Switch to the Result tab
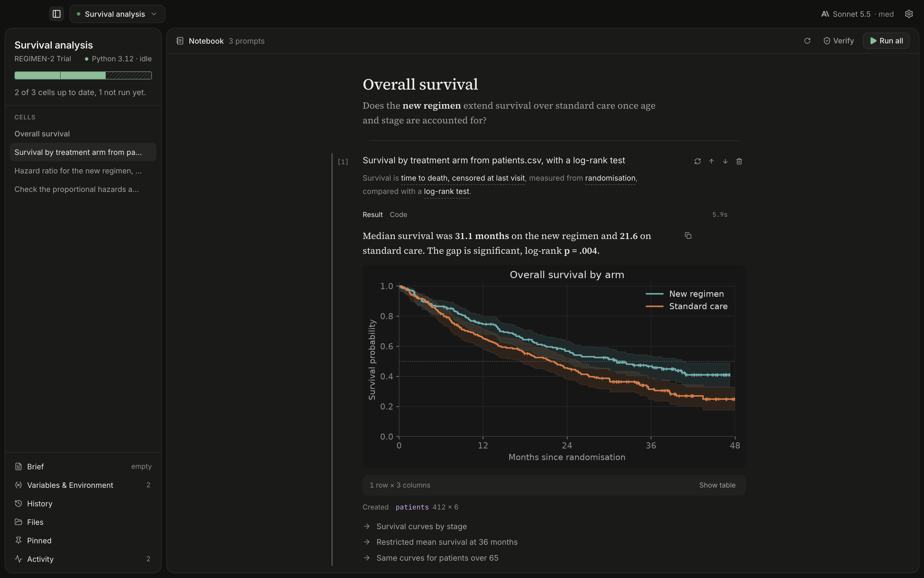Image resolution: width=924 pixels, height=578 pixels. [x=372, y=215]
